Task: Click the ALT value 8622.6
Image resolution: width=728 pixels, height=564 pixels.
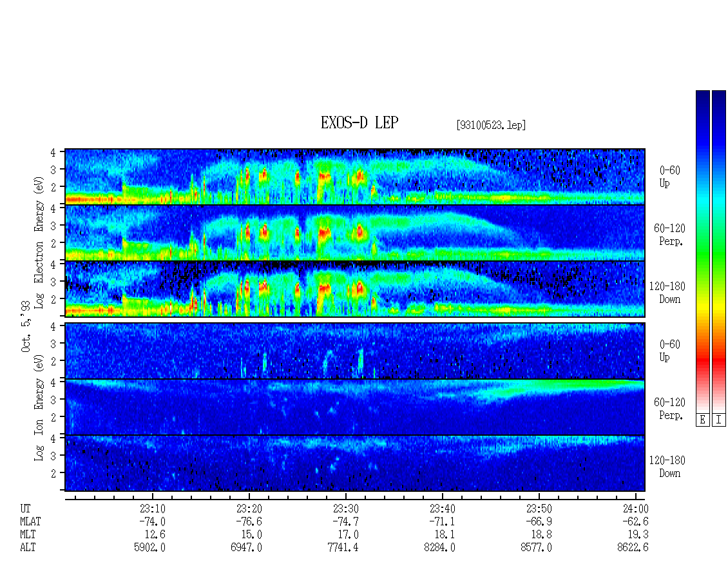Action: pos(633,548)
